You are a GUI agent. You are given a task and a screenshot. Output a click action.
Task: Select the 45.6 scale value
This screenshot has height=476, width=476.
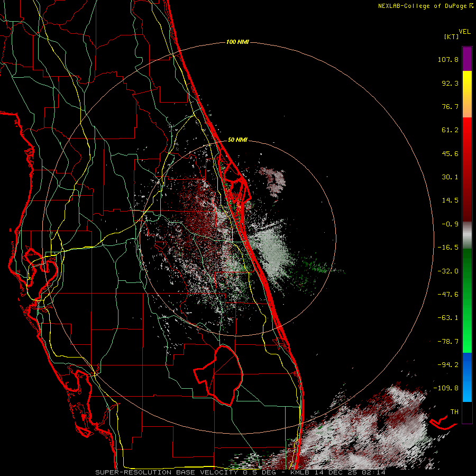pyautogui.click(x=450, y=153)
